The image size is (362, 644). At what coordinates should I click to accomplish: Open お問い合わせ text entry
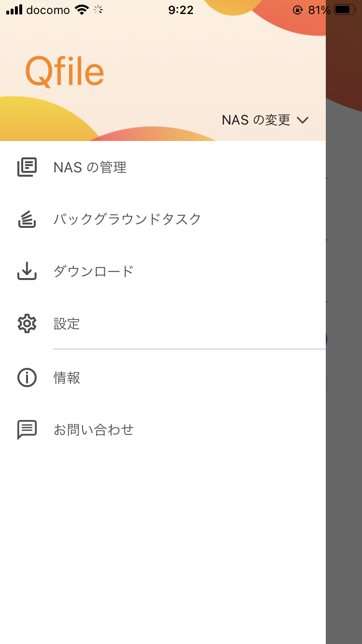click(93, 430)
